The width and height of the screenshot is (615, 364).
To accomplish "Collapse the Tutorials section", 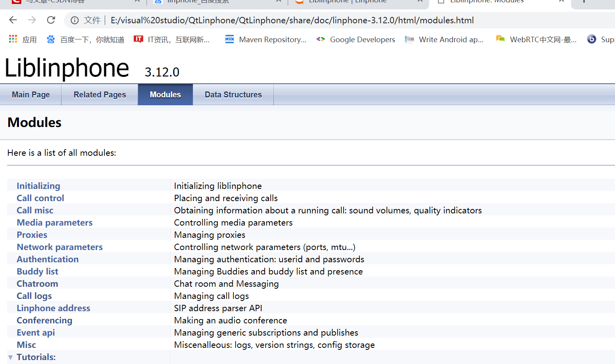I will (x=10, y=357).
